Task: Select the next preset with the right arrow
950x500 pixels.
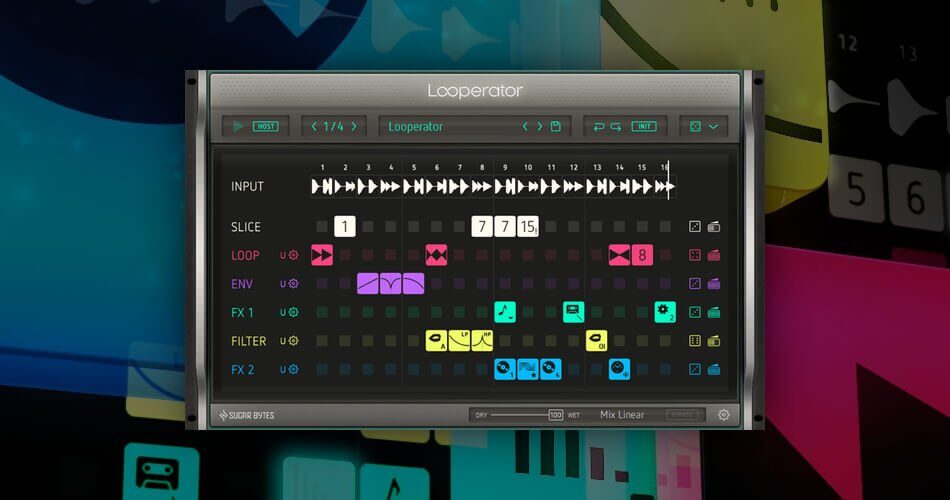Action: point(540,127)
